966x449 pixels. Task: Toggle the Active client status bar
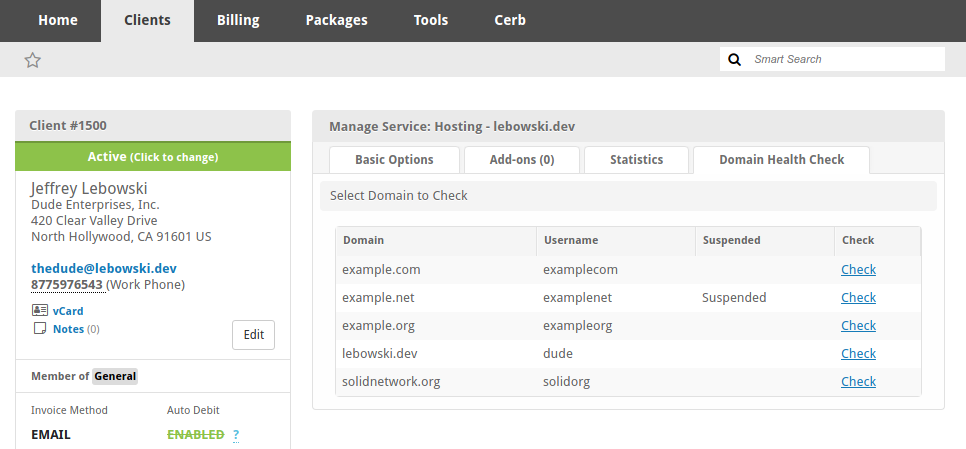(x=153, y=157)
